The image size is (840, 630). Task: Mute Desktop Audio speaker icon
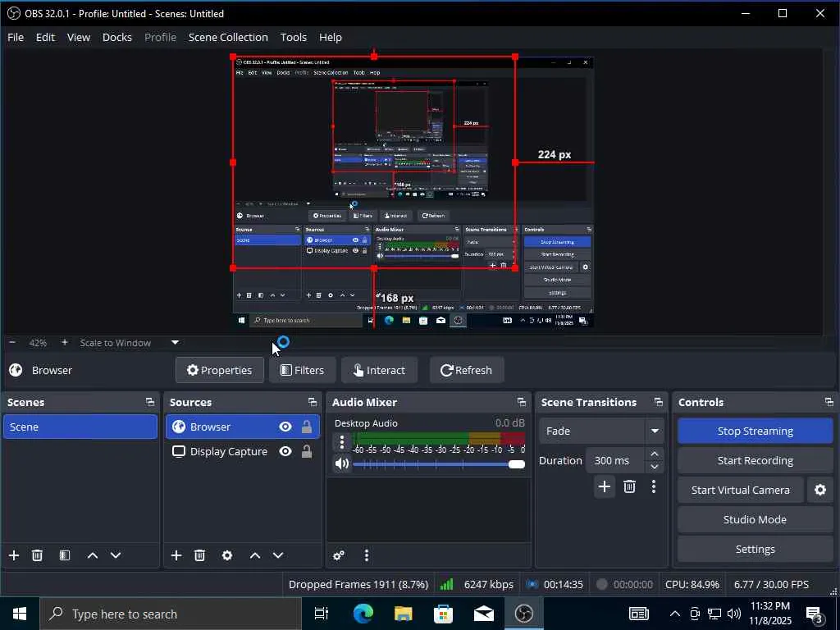(342, 464)
